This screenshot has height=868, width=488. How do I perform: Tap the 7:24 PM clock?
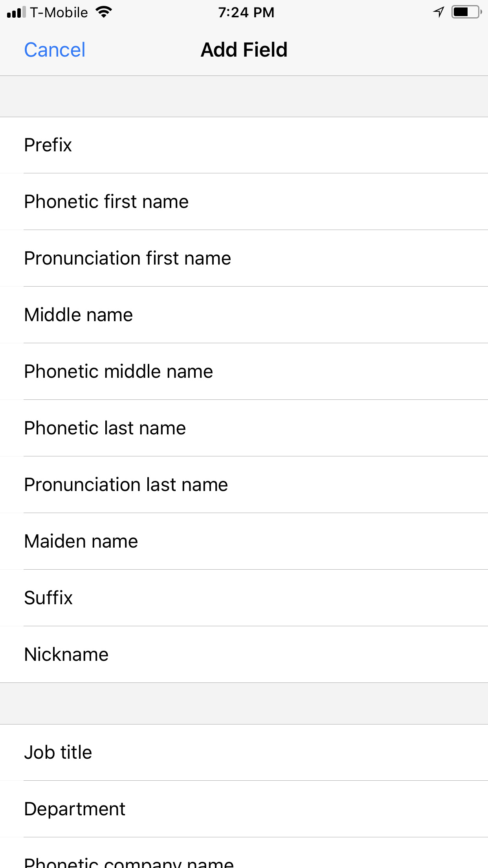pyautogui.click(x=246, y=13)
